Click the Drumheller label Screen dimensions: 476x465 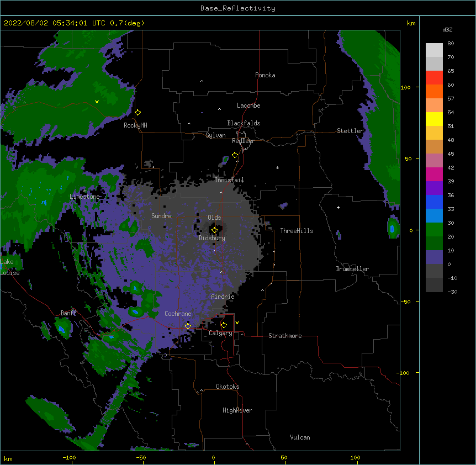click(352, 269)
